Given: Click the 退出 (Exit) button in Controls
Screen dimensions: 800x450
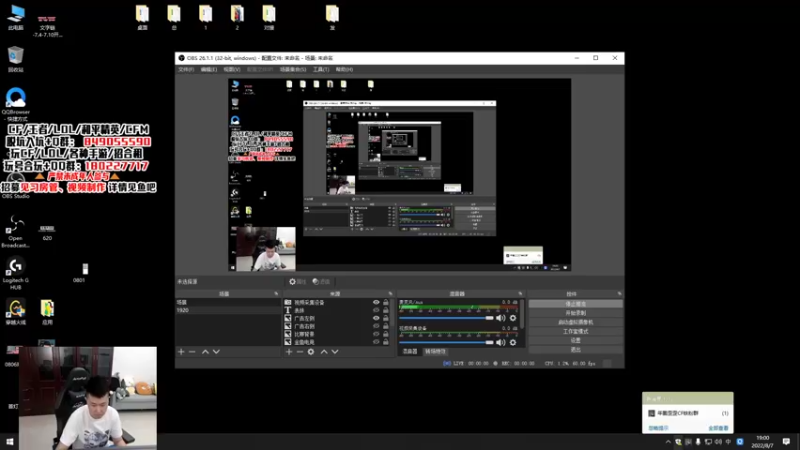Looking at the screenshot, I should 576,349.
